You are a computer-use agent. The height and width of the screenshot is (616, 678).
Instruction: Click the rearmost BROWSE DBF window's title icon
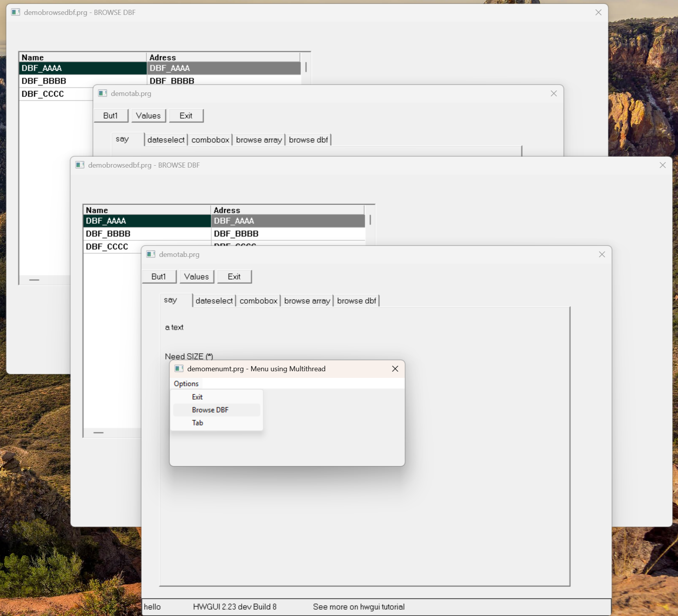16,12
